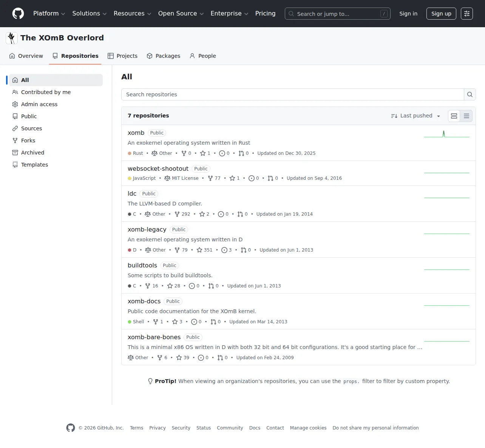Switch to the Projects tab
The width and height of the screenshot is (485, 448).
click(122, 56)
